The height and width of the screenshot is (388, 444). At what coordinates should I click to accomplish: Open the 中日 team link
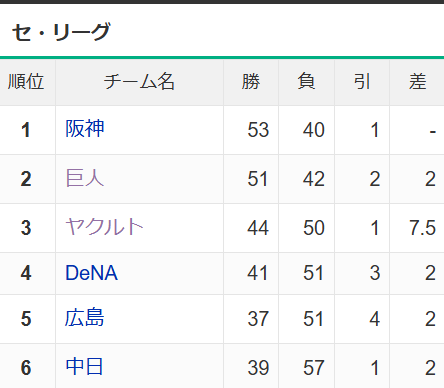(84, 367)
